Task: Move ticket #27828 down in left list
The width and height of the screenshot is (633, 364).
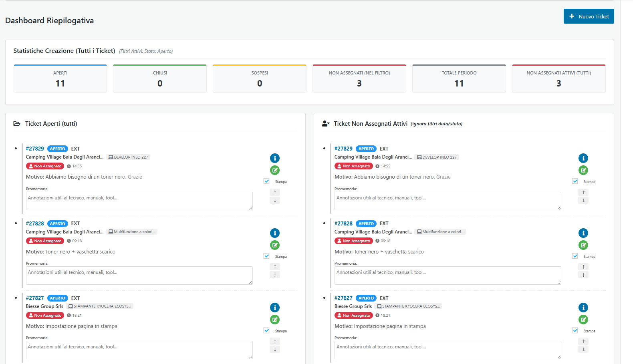Action: click(275, 275)
